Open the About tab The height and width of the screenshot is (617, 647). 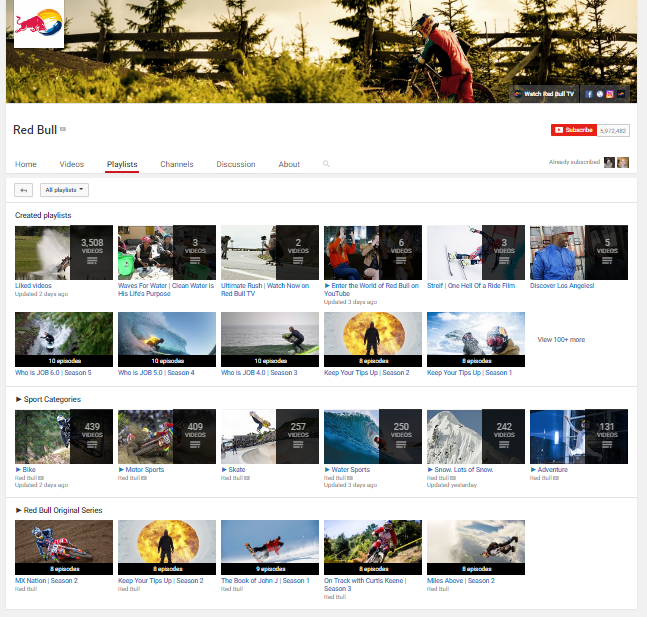click(289, 164)
